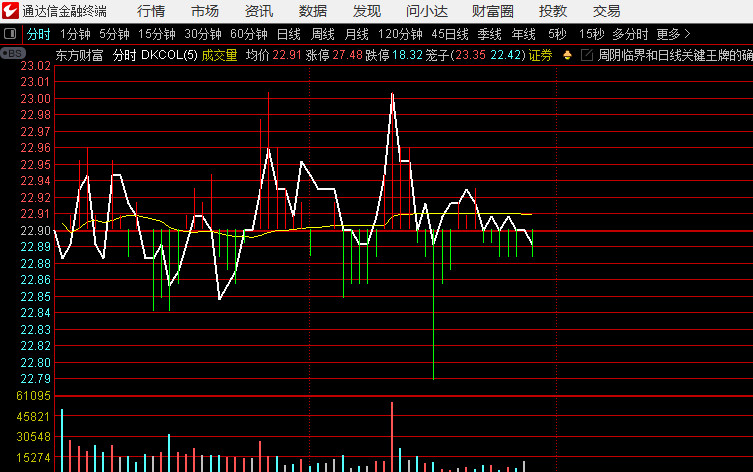Open the 周阴临界和日线关键王牌 article link
Image resolution: width=753 pixels, height=472 pixels.
pyautogui.click(x=675, y=55)
